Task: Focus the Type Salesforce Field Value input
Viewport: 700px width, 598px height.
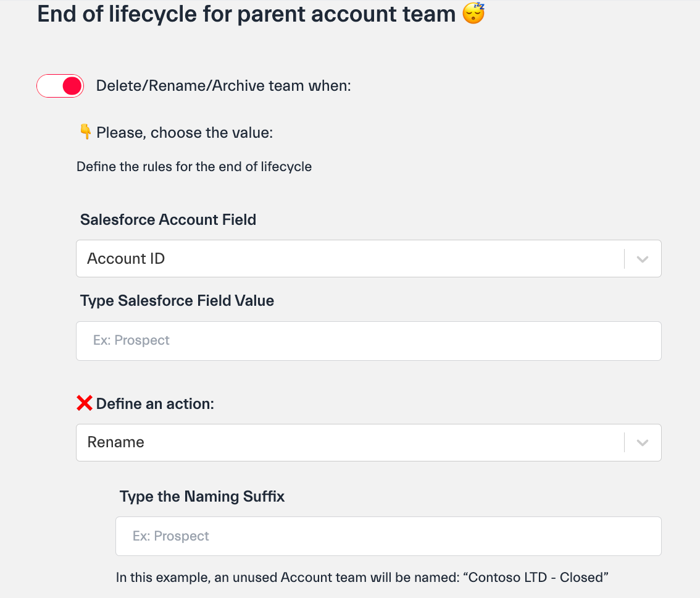Action: coord(369,340)
